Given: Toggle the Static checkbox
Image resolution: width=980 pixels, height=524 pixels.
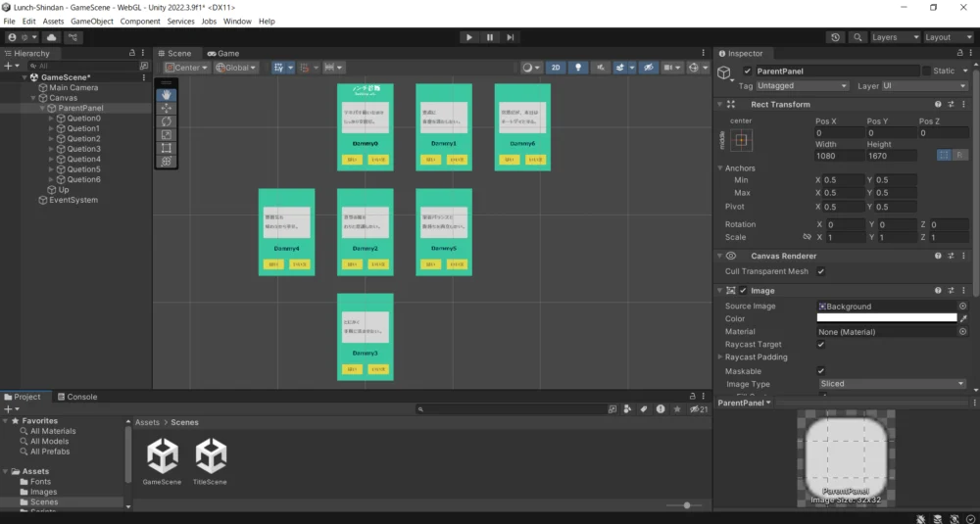Looking at the screenshot, I should (x=927, y=71).
